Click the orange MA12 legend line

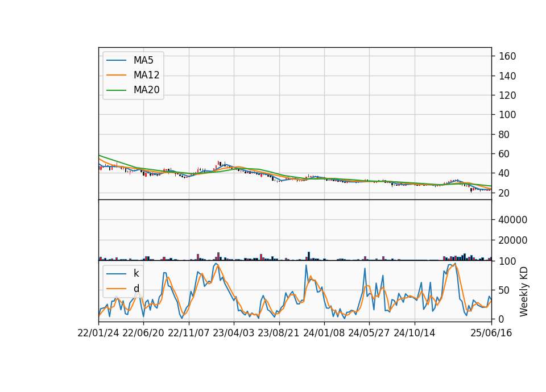(116, 75)
